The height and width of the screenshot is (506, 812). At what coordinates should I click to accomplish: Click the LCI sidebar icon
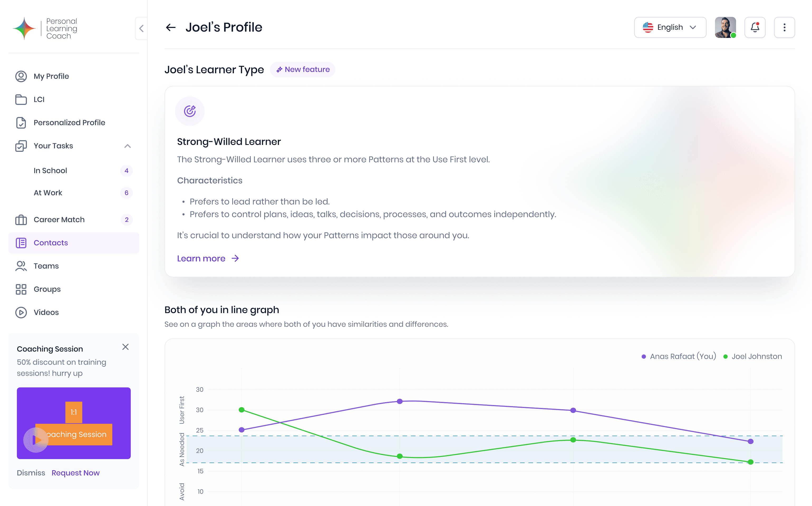pos(21,99)
